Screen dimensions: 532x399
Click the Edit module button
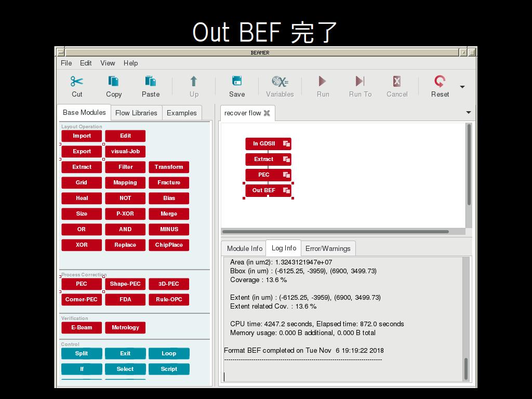coord(125,136)
